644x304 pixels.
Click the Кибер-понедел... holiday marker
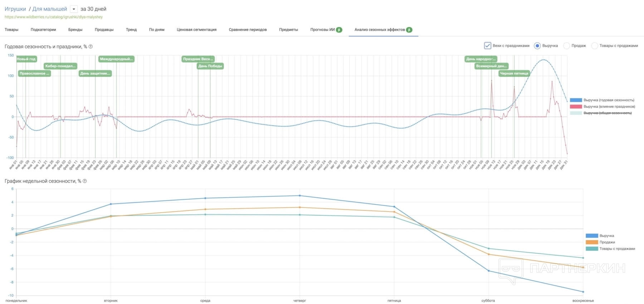click(60, 66)
